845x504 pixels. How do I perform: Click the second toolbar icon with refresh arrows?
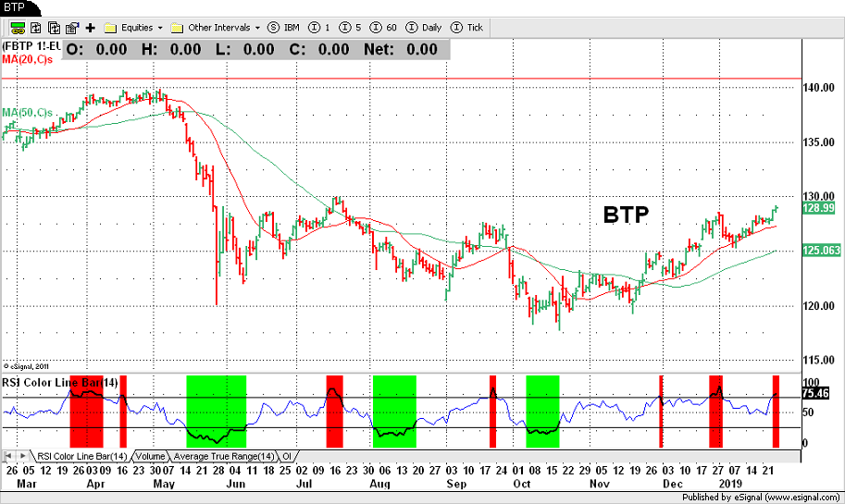coord(36,28)
